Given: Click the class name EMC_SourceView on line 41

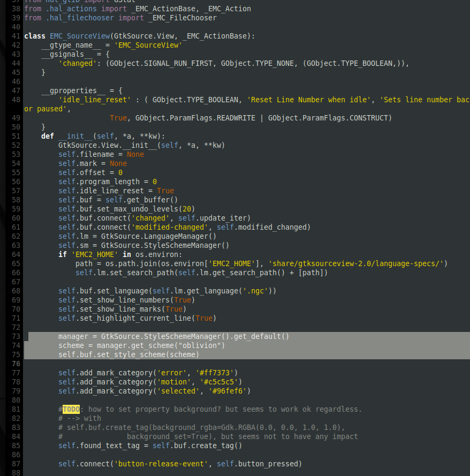Looking at the screenshot, I should click(80, 36).
